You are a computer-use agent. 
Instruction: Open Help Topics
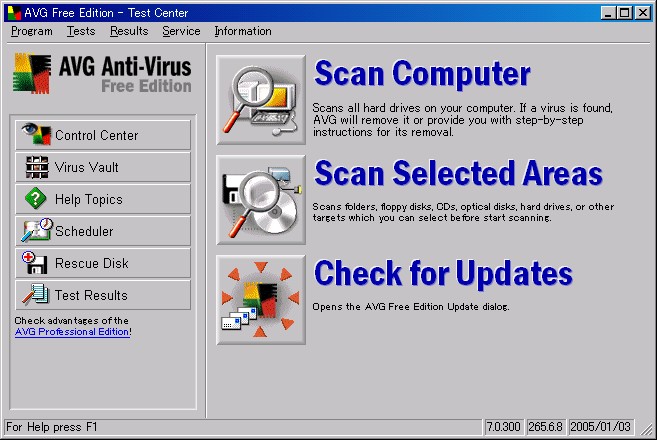103,199
